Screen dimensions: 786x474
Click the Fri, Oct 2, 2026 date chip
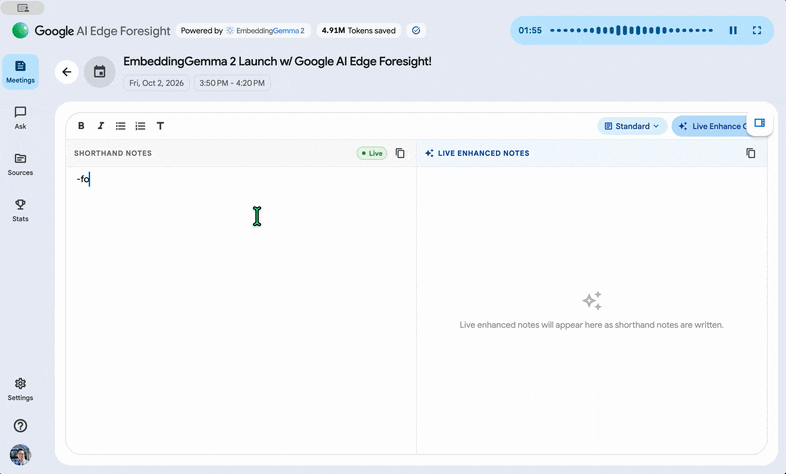click(x=156, y=83)
